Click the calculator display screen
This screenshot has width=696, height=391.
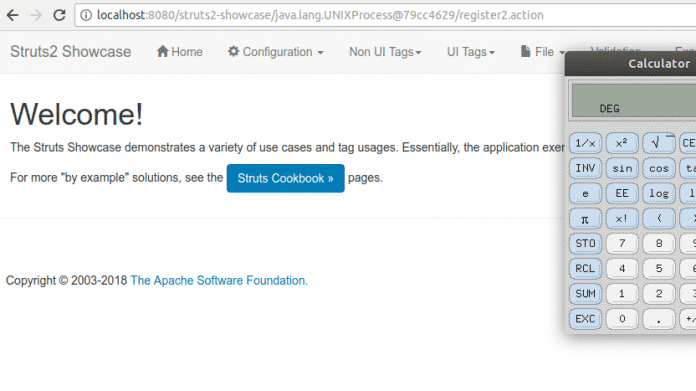coord(634,101)
